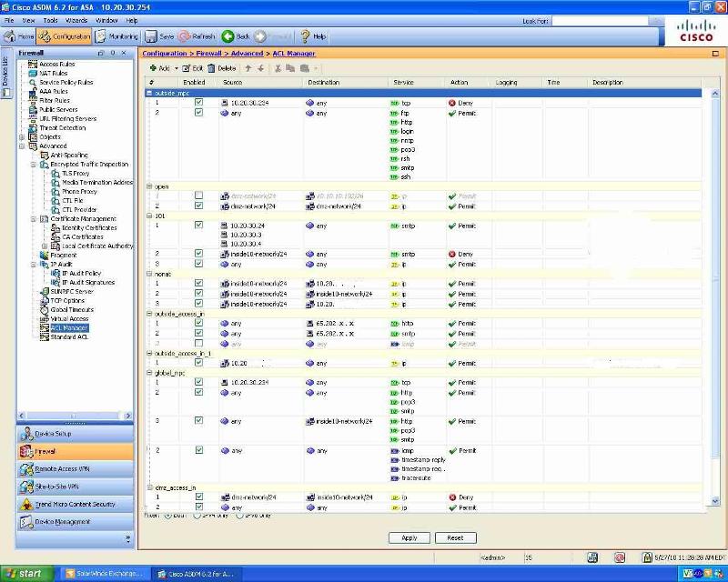Select Access Rules in Firewall tree

pos(56,64)
